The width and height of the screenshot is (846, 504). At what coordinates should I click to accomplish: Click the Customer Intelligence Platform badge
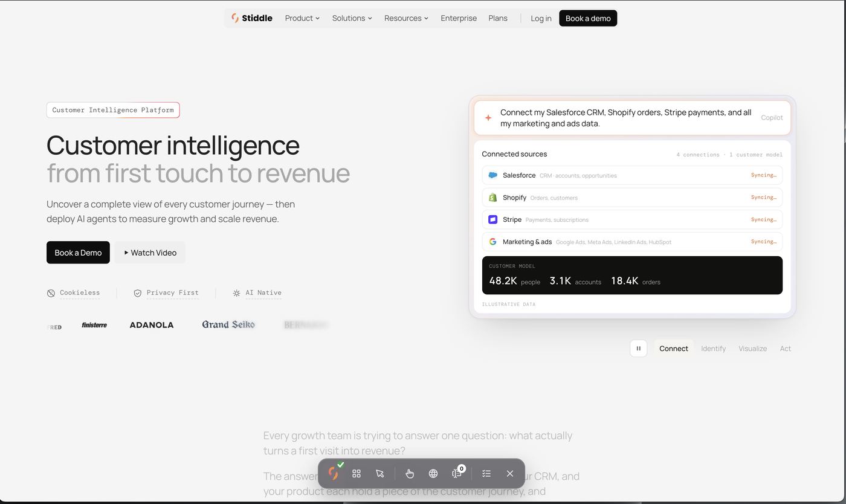click(x=113, y=110)
